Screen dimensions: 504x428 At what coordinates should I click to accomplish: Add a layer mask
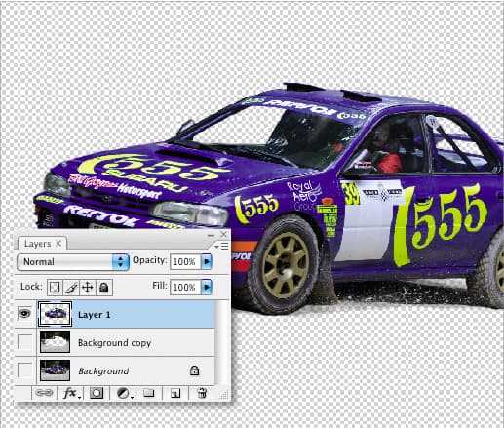click(x=97, y=393)
